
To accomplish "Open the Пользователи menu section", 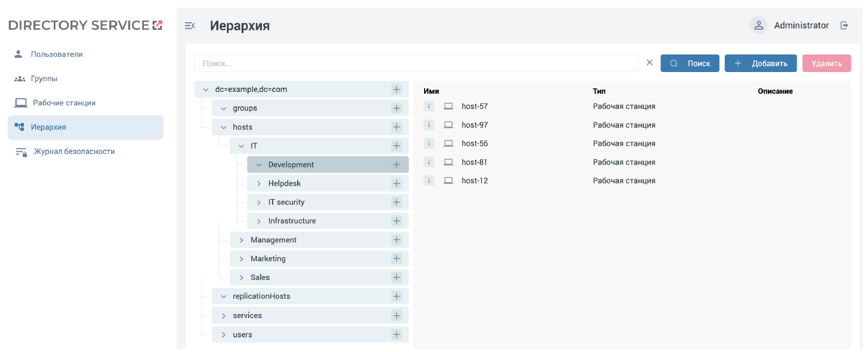I will (56, 54).
